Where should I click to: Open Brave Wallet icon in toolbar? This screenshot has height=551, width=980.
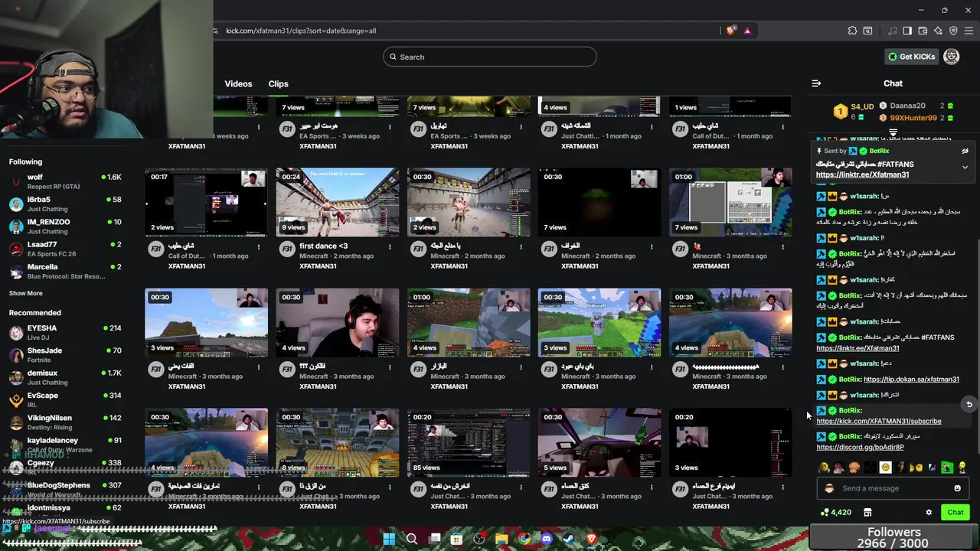tap(923, 31)
